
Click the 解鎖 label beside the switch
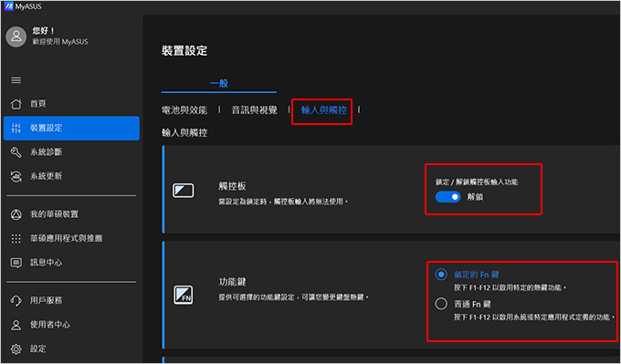coord(475,197)
